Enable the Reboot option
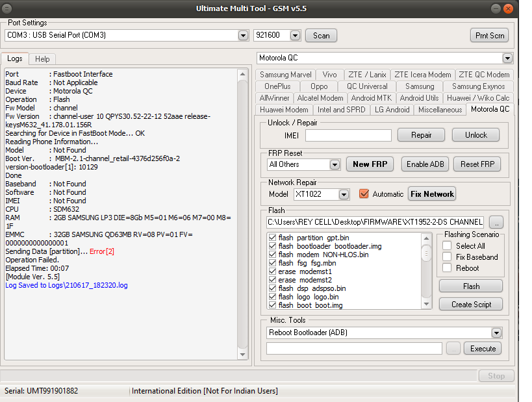 coord(447,268)
